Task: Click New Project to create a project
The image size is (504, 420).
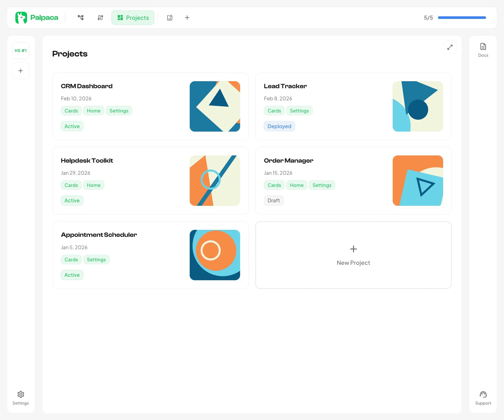Action: point(353,255)
